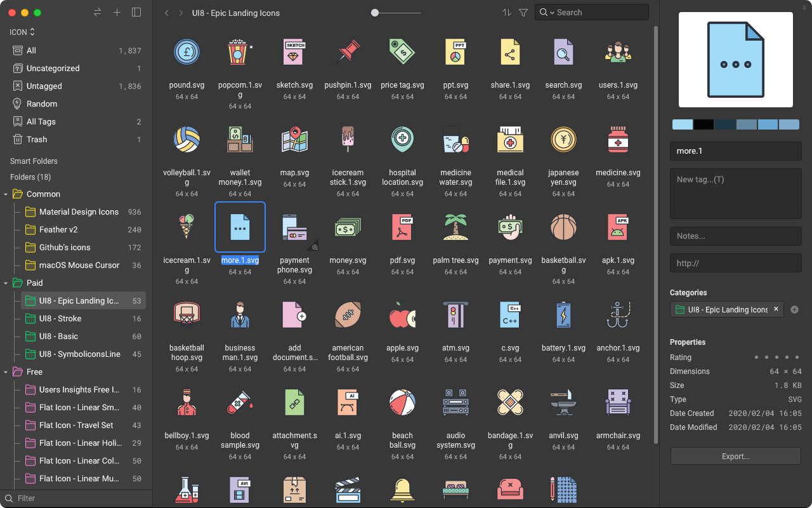This screenshot has height=508, width=812.
Task: Select the japanese yen.svg icon
Action: click(x=563, y=140)
